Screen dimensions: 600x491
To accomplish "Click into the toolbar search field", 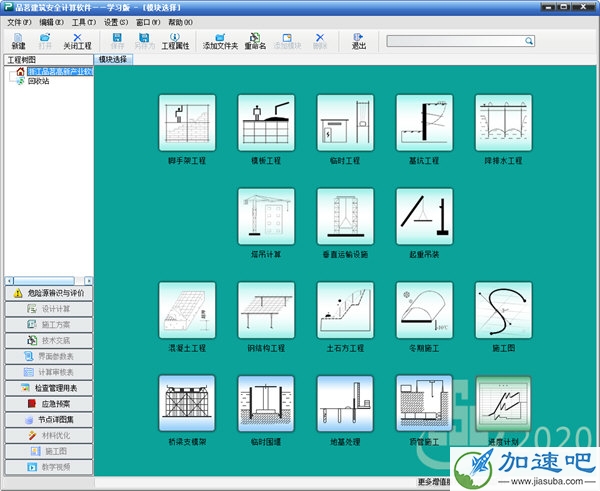I will tap(455, 41).
